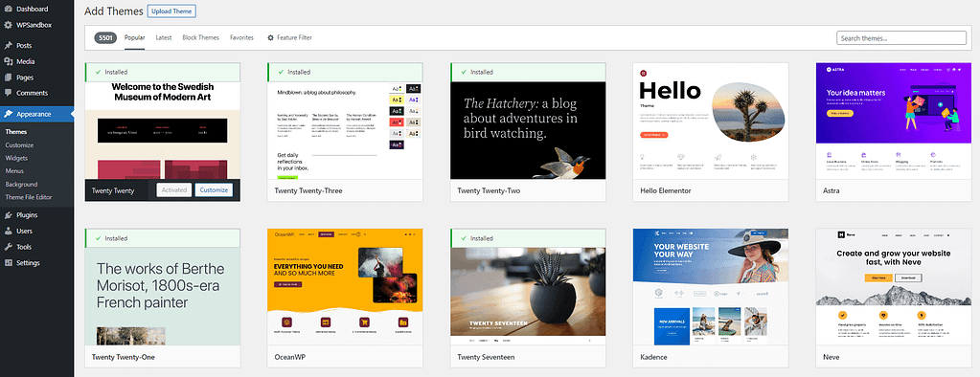Click the Upload Theme button
This screenshot has height=377, width=980.
[171, 11]
